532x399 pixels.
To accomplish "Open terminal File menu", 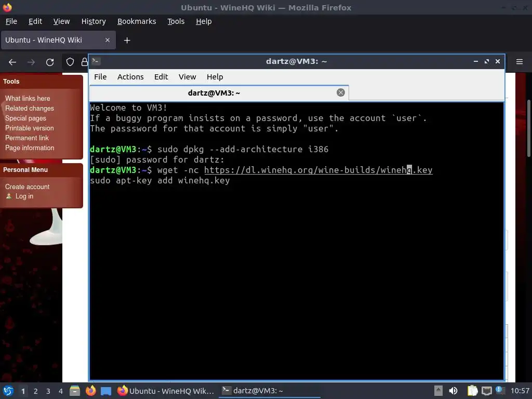I will [100, 77].
